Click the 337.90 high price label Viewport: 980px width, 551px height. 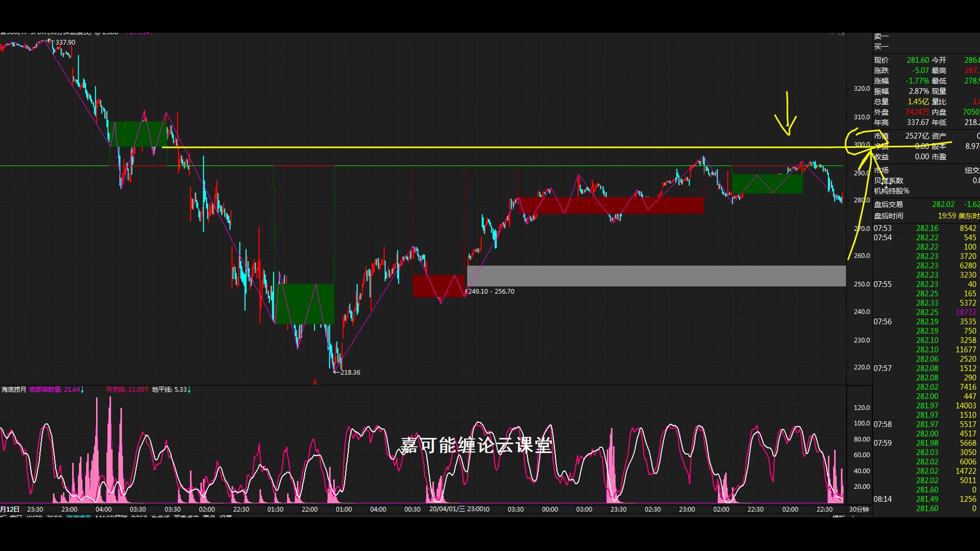[65, 42]
